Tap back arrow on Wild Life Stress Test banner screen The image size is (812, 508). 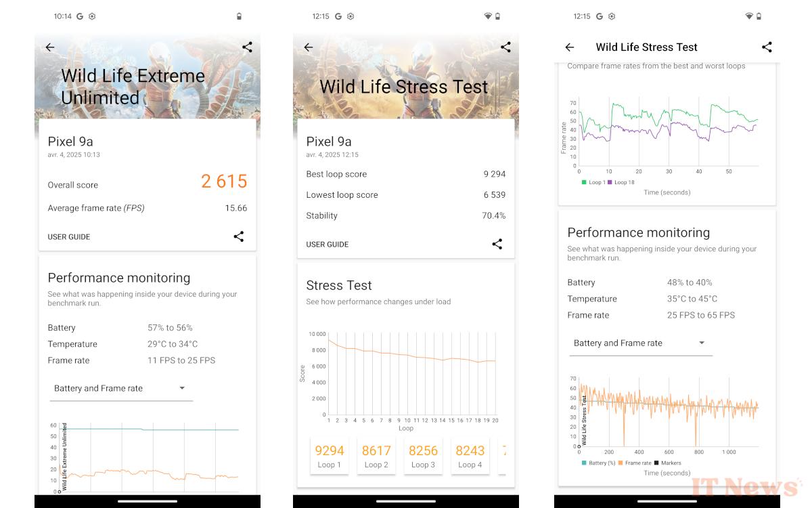click(309, 47)
